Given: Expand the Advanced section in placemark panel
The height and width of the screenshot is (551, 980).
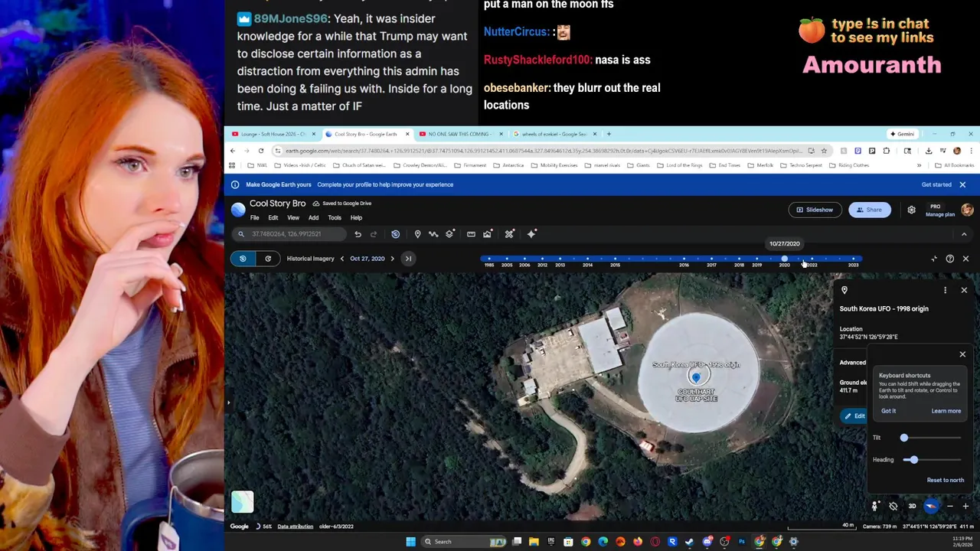Looking at the screenshot, I should point(852,363).
